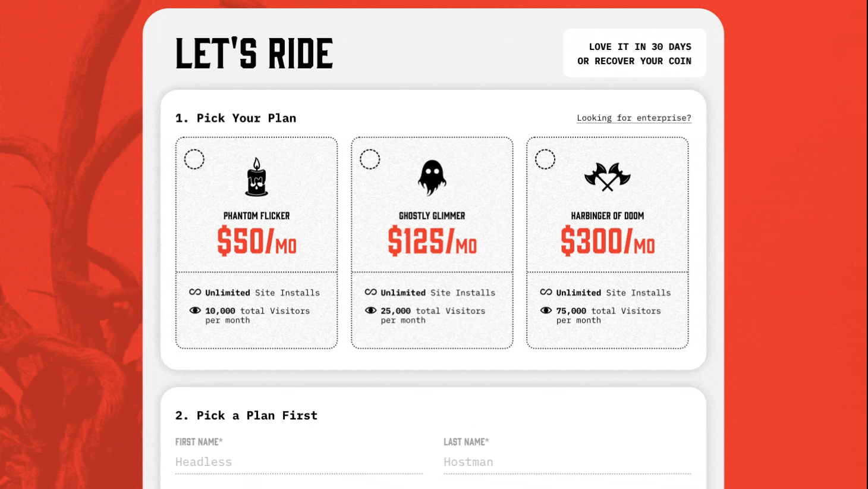Click infinity icon in Harbinger of Doom plan
The height and width of the screenshot is (489, 868).
(546, 292)
